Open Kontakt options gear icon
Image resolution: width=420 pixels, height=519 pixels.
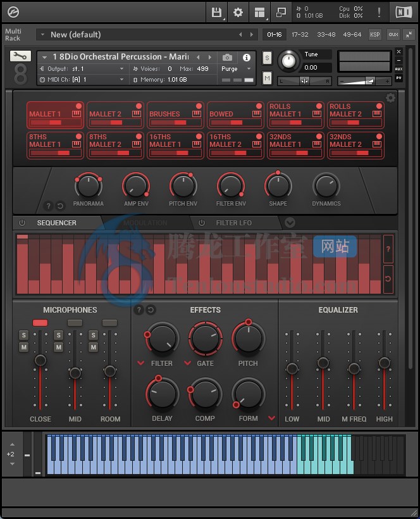tap(238, 12)
